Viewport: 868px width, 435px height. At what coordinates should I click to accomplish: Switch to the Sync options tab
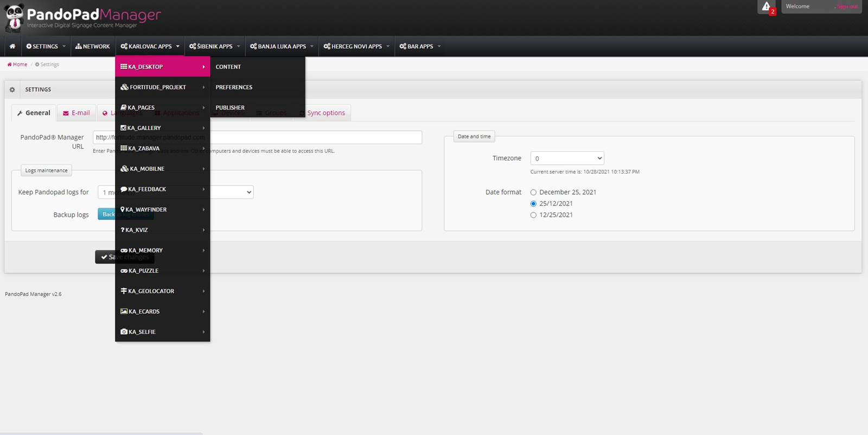(x=322, y=113)
